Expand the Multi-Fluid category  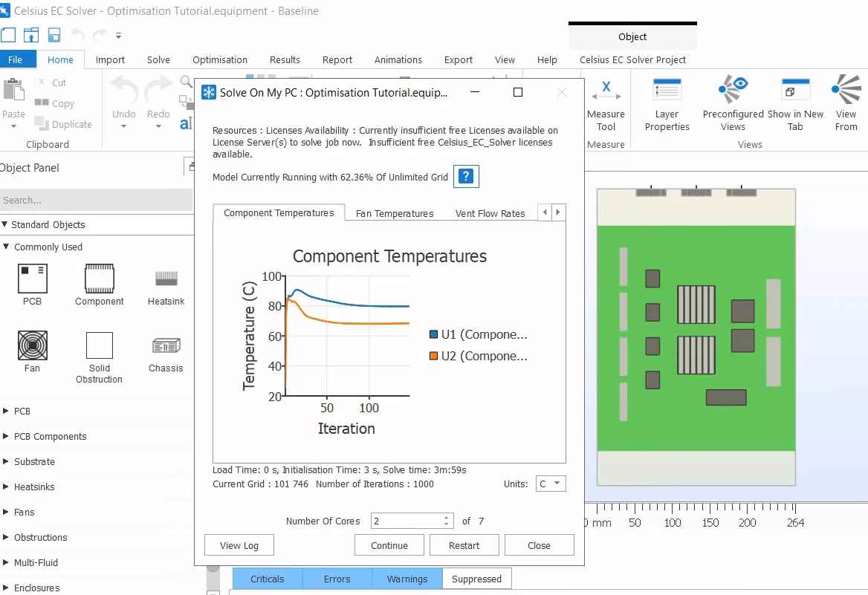pos(5,562)
